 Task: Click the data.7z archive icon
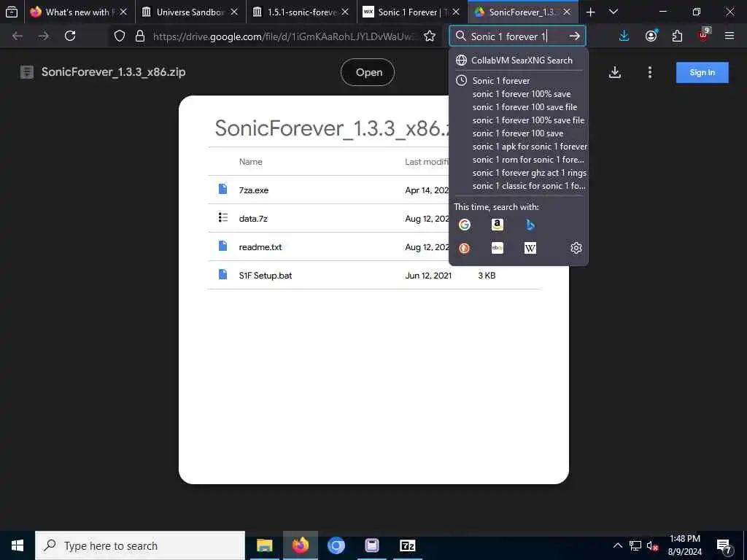(x=222, y=217)
